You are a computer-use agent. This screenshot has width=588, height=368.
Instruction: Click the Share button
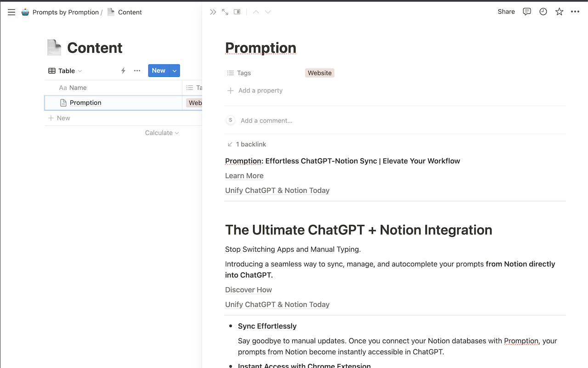tap(506, 12)
